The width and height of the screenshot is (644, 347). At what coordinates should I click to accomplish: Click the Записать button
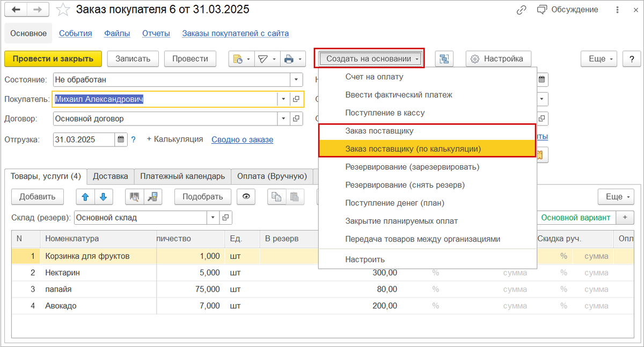pyautogui.click(x=133, y=59)
